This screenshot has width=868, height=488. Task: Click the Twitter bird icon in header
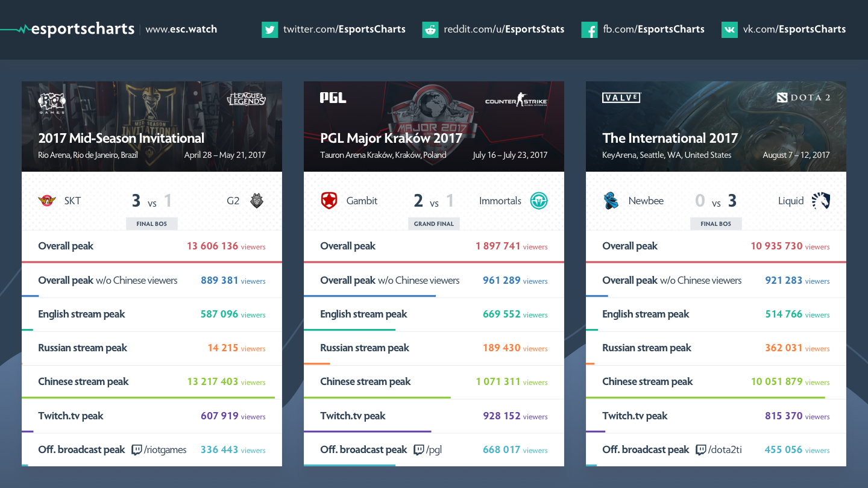[x=269, y=30]
